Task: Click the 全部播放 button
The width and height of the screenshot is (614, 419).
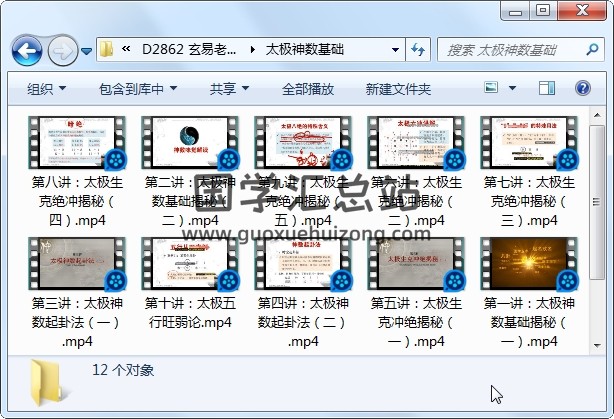Action: pos(308,89)
